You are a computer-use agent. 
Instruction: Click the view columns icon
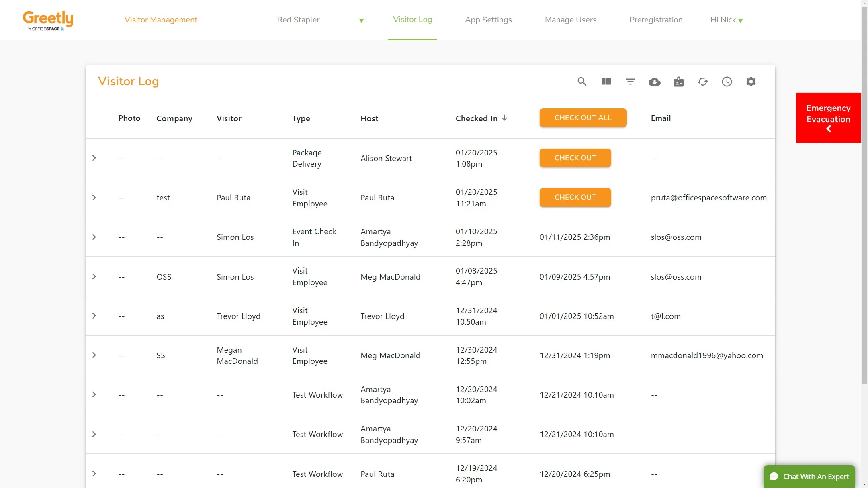click(606, 82)
